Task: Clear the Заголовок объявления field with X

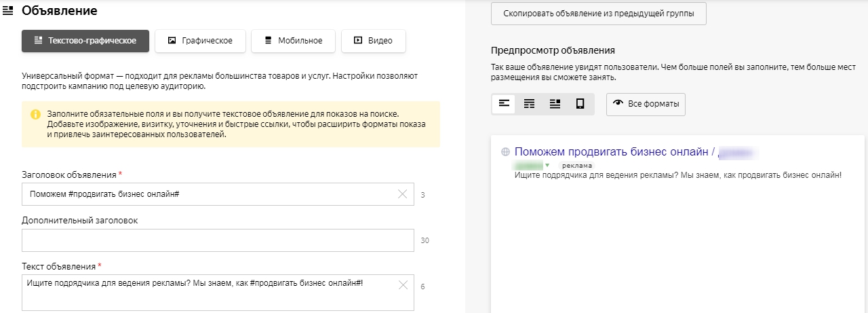Action: [x=402, y=194]
